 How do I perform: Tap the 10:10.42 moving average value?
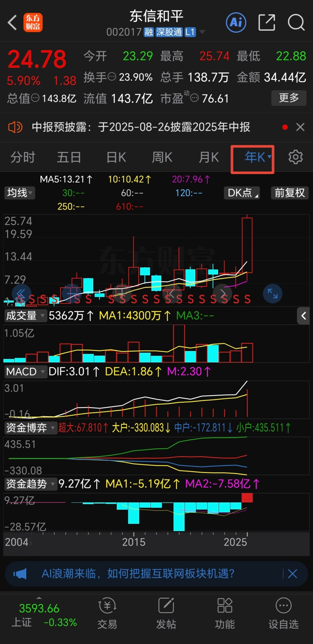pyautogui.click(x=130, y=179)
